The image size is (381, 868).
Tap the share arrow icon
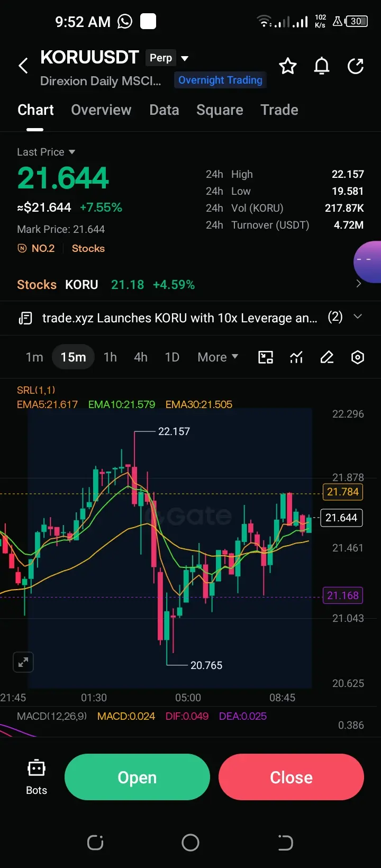coord(356,66)
